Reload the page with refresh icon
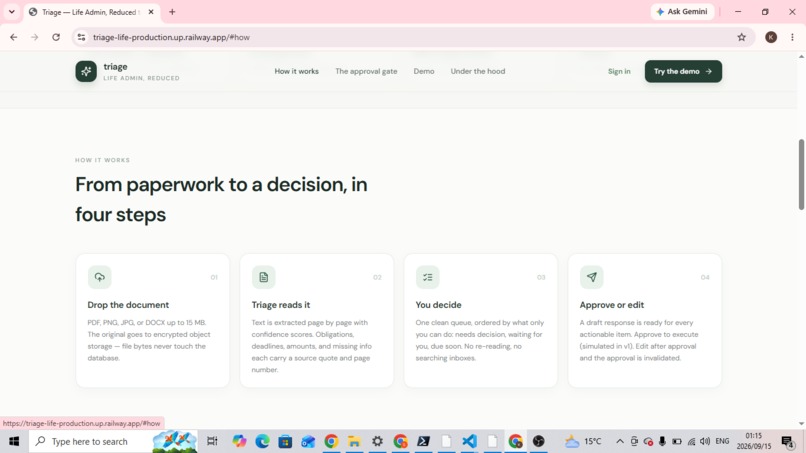806x453 pixels. click(56, 37)
